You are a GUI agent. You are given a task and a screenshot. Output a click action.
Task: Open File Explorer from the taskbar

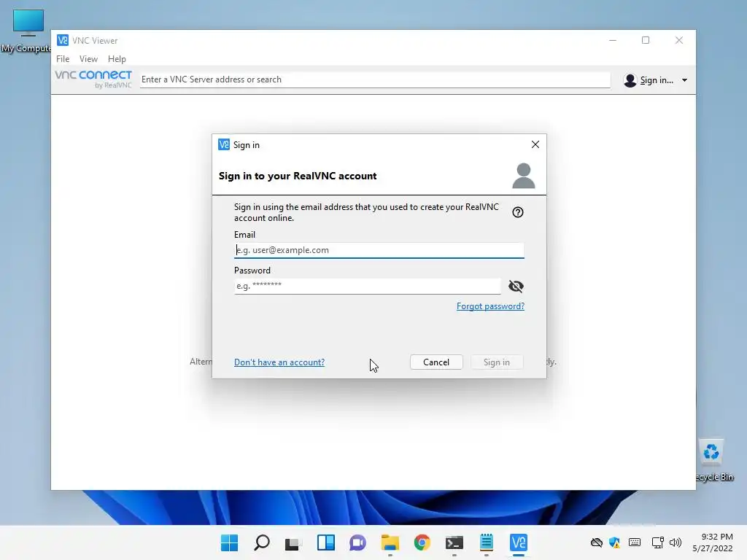tap(390, 542)
